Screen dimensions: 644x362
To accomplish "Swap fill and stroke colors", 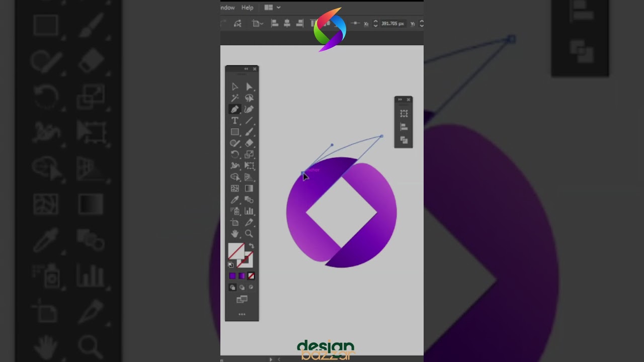I will (x=252, y=246).
